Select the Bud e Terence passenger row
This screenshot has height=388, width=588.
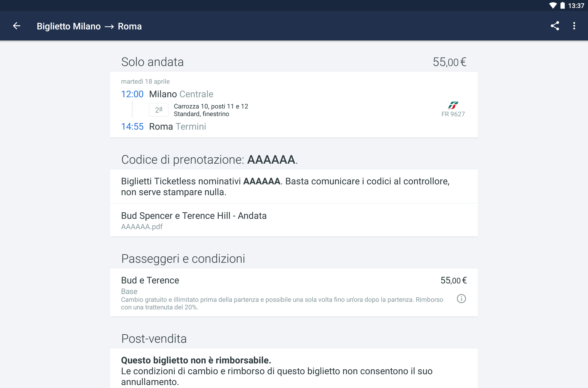click(294, 292)
